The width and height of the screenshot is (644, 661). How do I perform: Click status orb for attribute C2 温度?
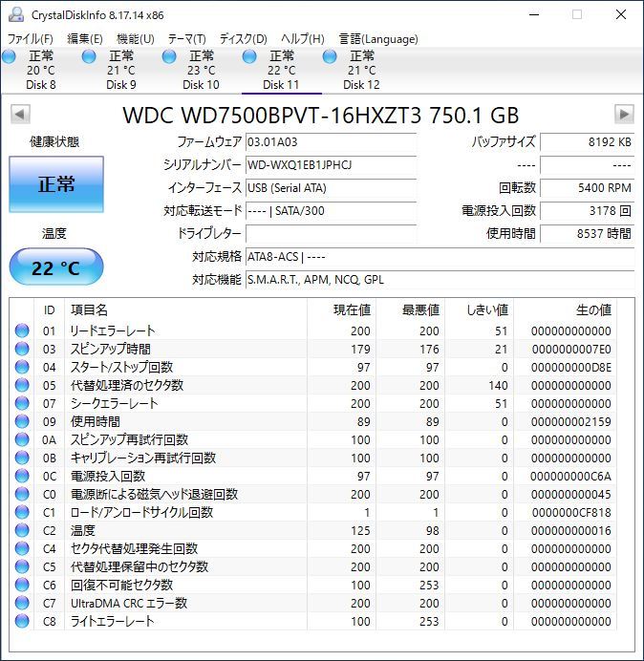(22, 530)
